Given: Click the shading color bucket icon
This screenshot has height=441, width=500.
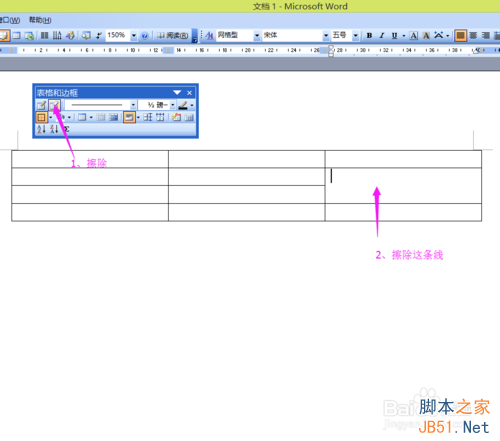Looking at the screenshot, I should pyautogui.click(x=62, y=117).
